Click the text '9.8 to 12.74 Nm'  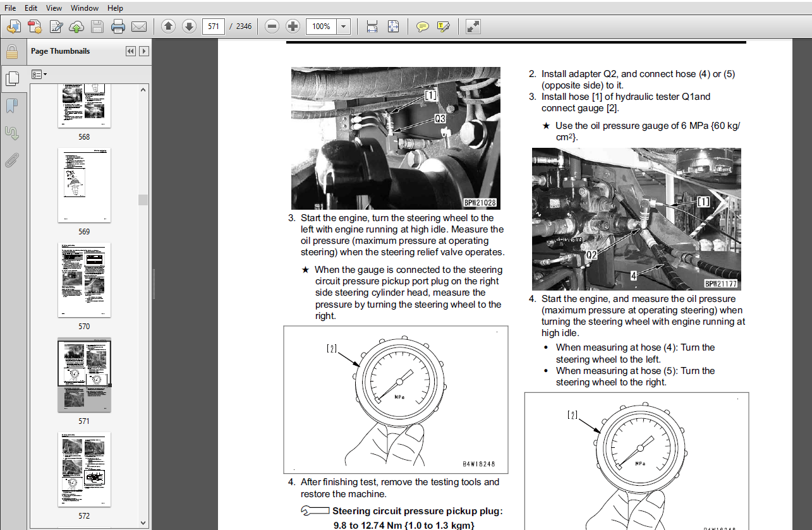coord(369,525)
